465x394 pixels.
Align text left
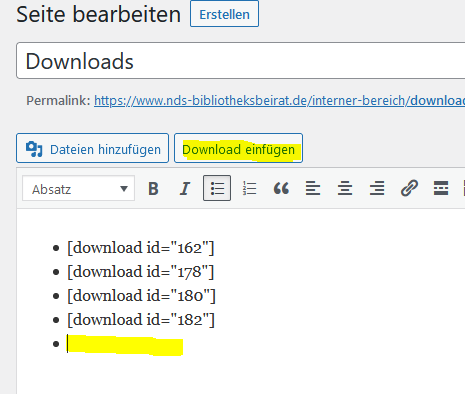313,189
